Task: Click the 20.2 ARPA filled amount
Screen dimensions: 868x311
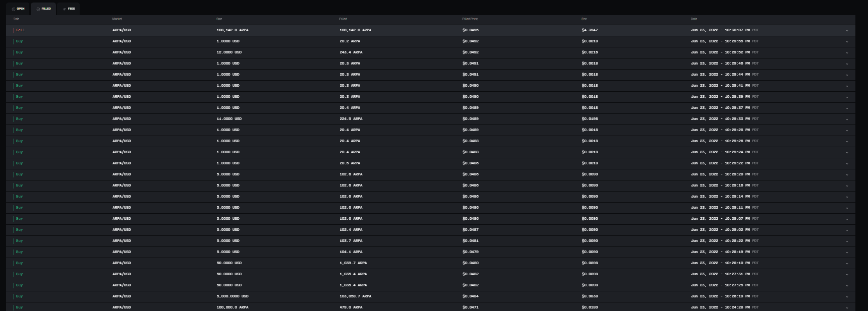Action: coord(350,41)
